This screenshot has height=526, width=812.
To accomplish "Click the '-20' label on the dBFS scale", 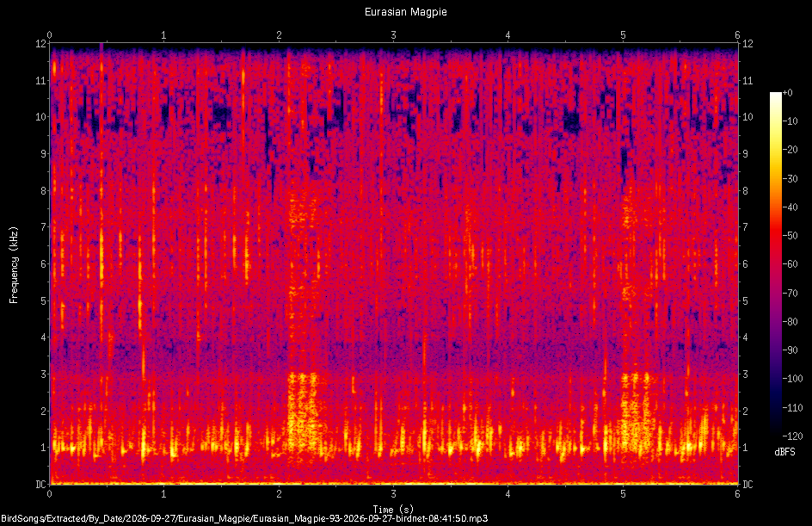I will coord(790,150).
